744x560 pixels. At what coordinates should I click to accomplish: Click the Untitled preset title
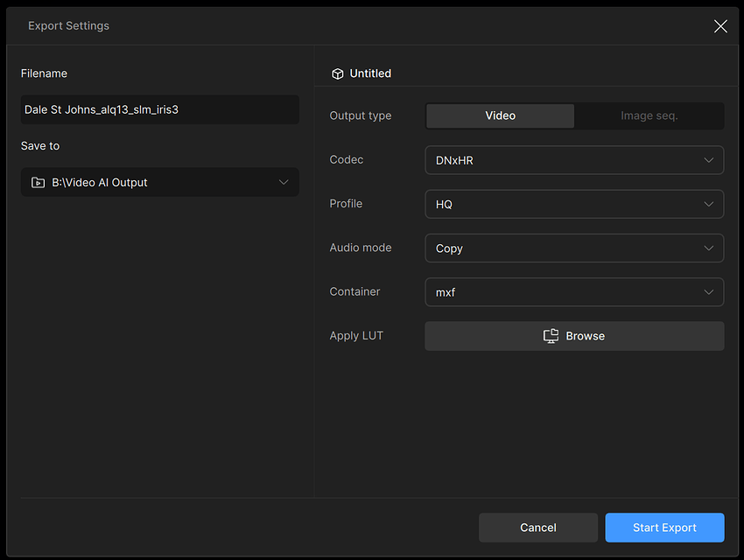(370, 73)
